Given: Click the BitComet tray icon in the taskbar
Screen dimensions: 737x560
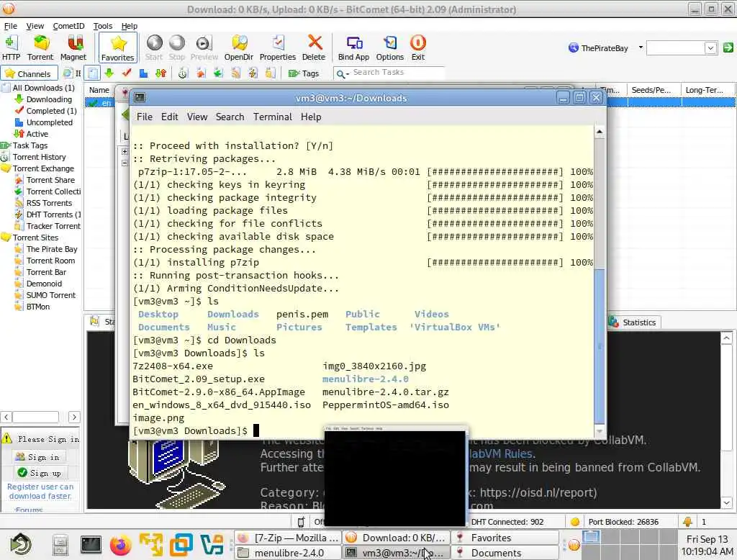Looking at the screenshot, I should click(x=574, y=546).
